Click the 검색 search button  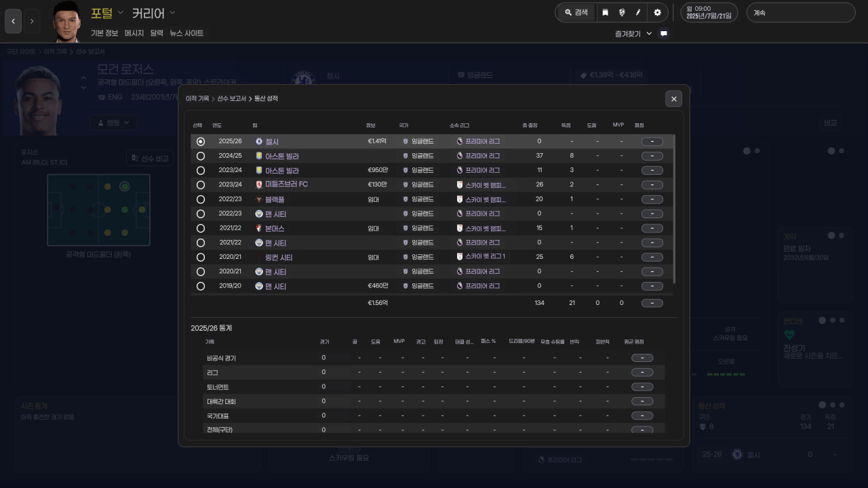pos(576,12)
